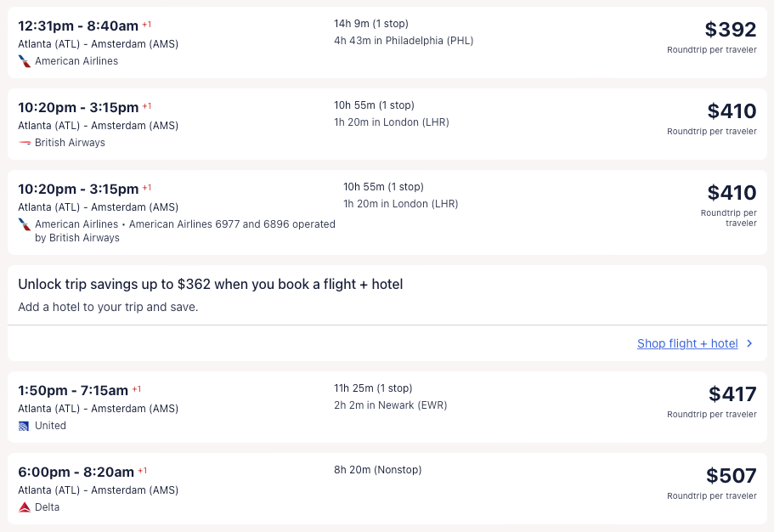Click the British Airways airline name label
This screenshot has height=532, width=774.
tap(70, 143)
